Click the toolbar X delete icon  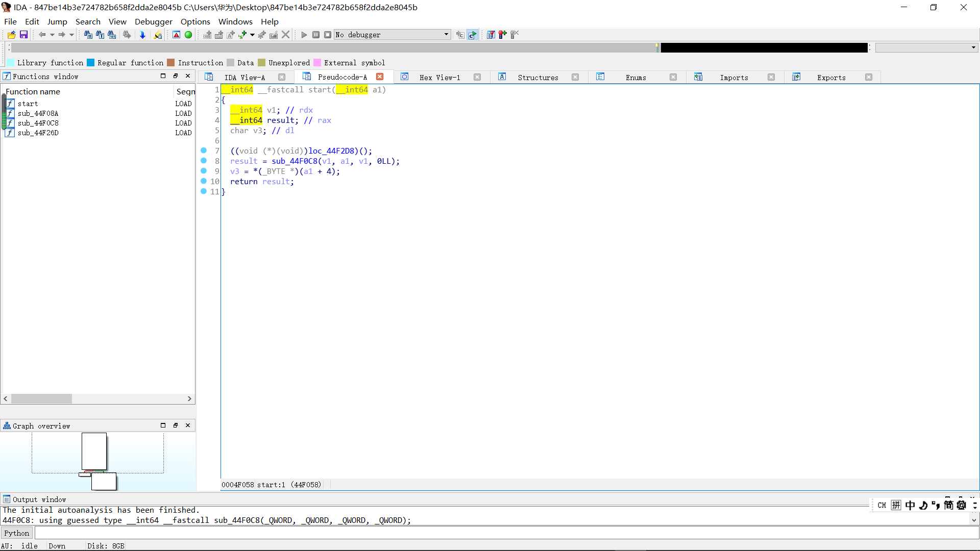(x=286, y=35)
